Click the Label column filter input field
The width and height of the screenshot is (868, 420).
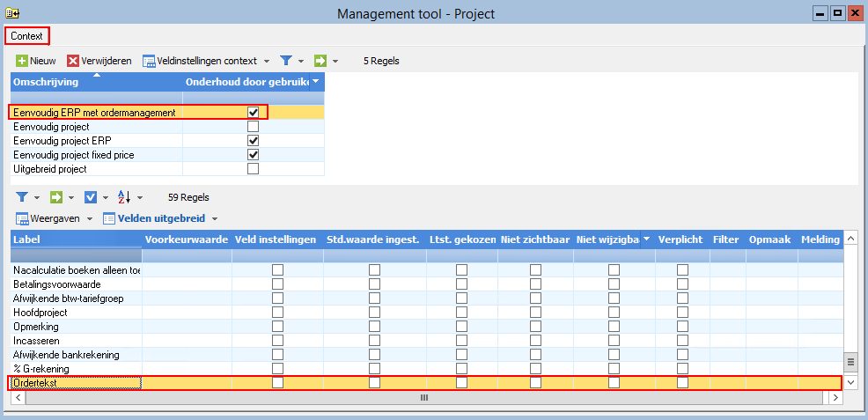pos(76,255)
